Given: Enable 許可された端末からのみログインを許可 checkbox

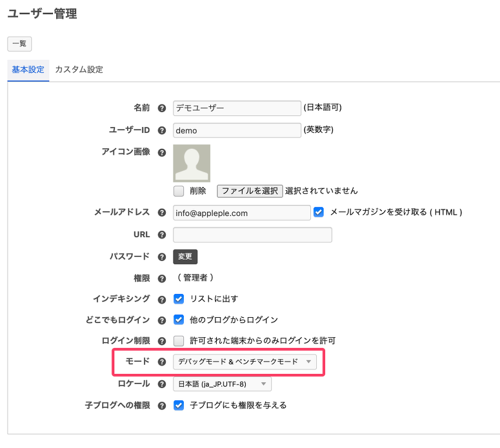Looking at the screenshot, I should [179, 340].
